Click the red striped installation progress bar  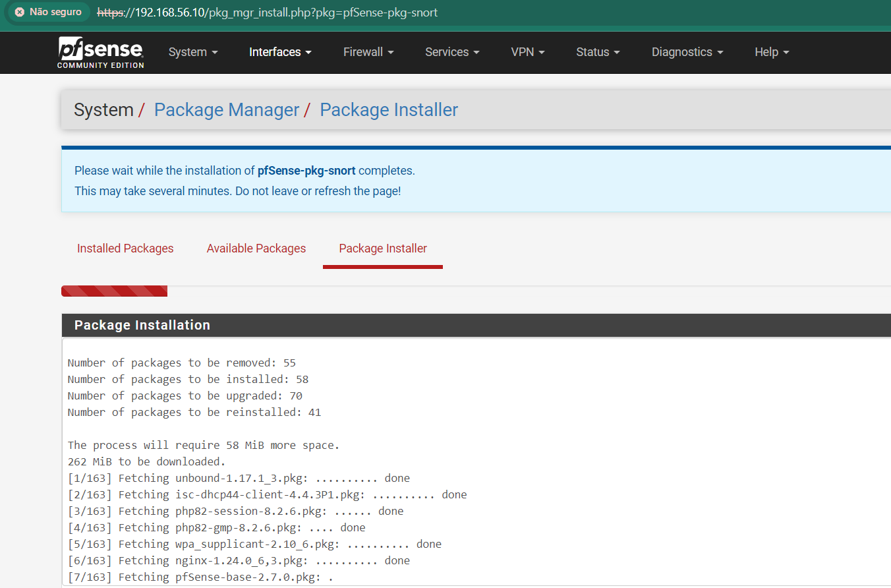point(114,291)
